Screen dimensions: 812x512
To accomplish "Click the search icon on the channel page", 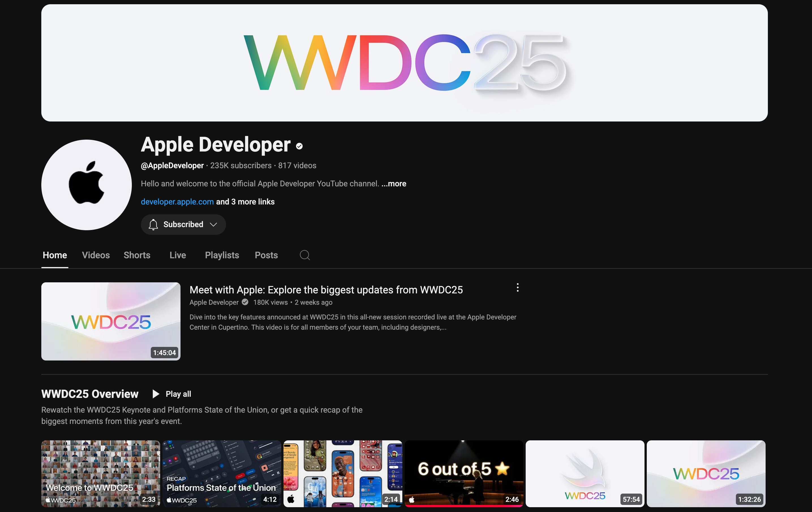I will [x=304, y=255].
